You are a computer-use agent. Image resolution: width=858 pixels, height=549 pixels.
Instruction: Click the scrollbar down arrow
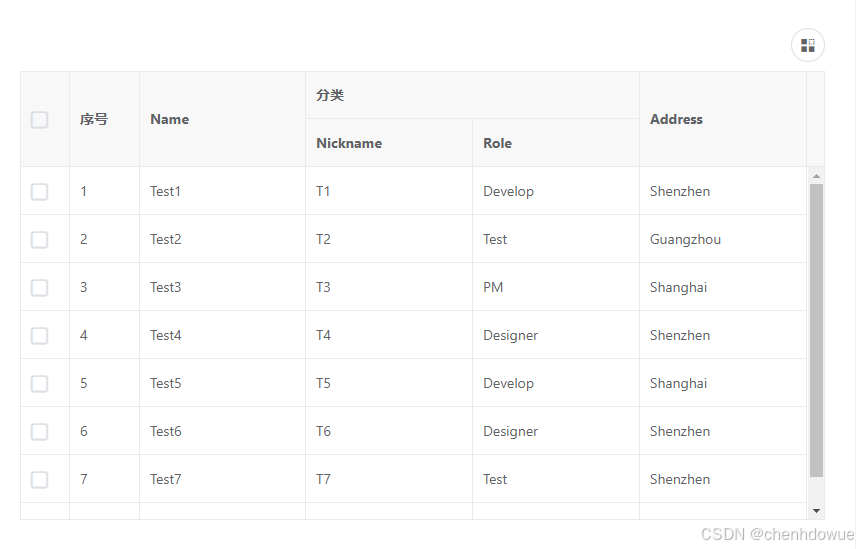[816, 511]
